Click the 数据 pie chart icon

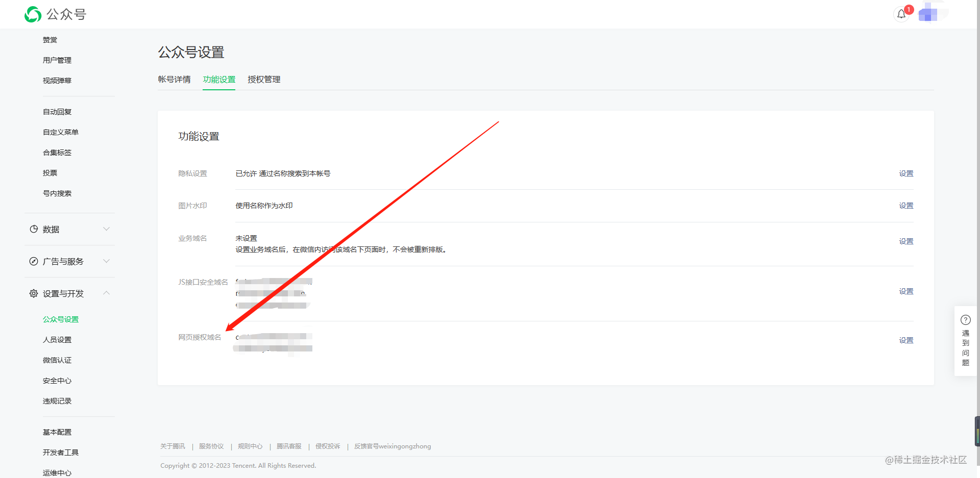34,229
